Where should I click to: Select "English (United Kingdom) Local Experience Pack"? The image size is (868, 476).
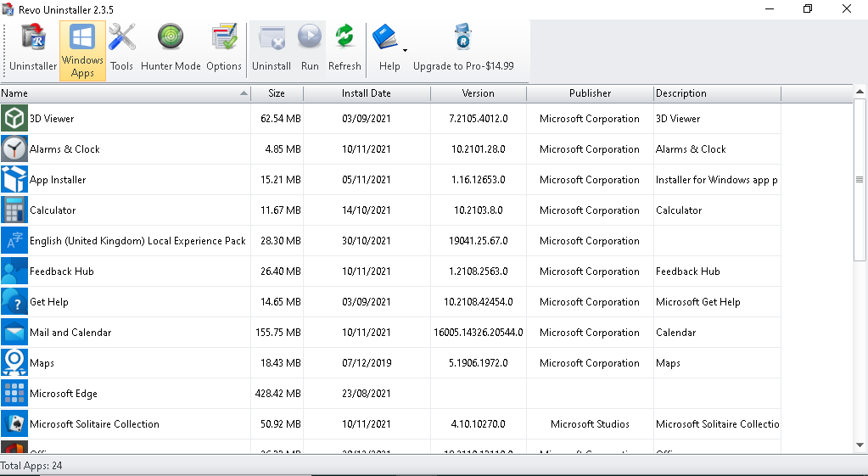pos(137,241)
